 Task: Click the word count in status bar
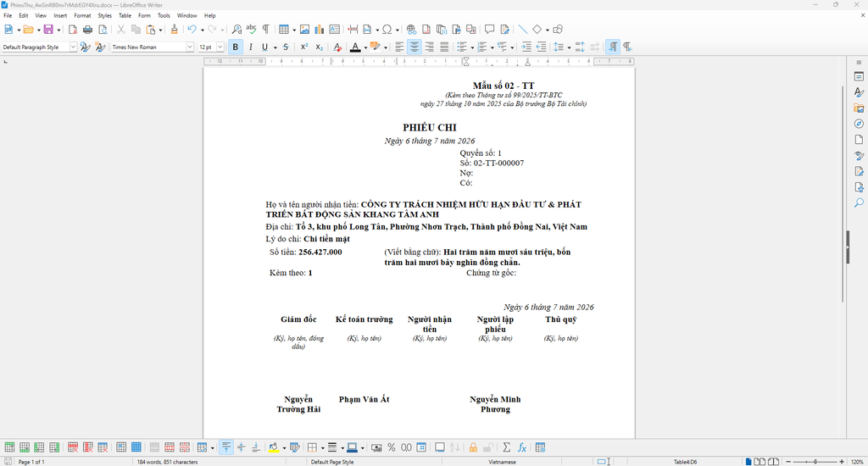[x=167, y=462]
